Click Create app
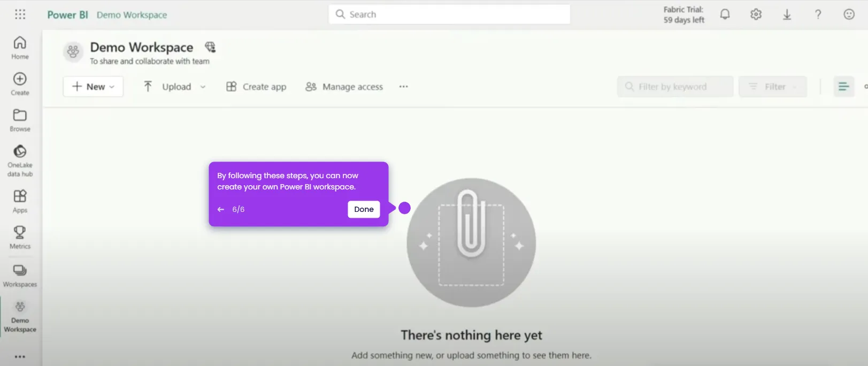 tap(256, 87)
